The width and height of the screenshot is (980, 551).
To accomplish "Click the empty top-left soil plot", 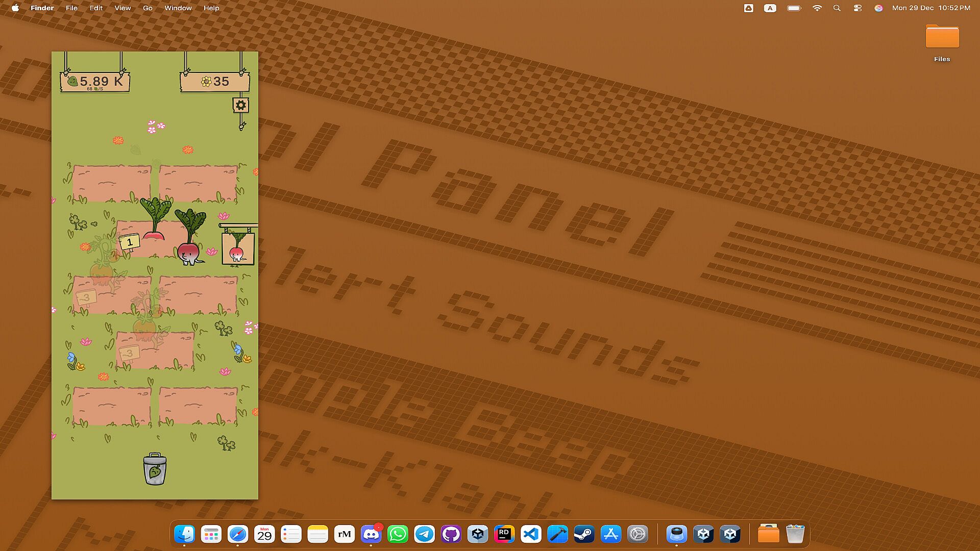I will tap(111, 183).
